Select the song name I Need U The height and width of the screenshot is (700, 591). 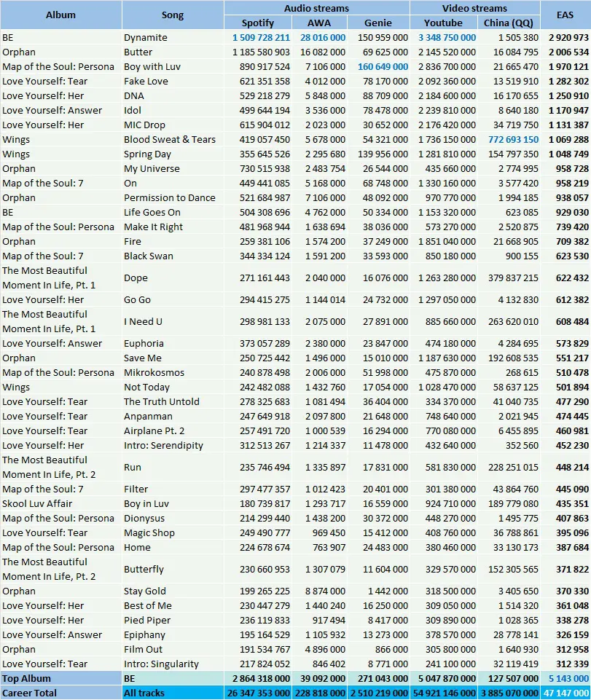(142, 321)
